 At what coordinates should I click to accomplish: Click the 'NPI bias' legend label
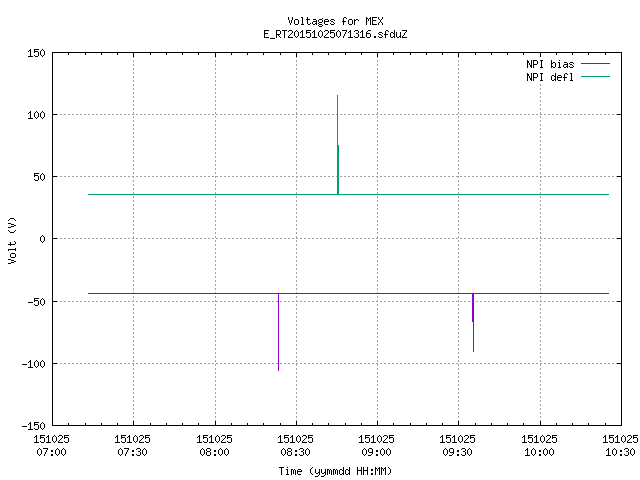coord(550,64)
